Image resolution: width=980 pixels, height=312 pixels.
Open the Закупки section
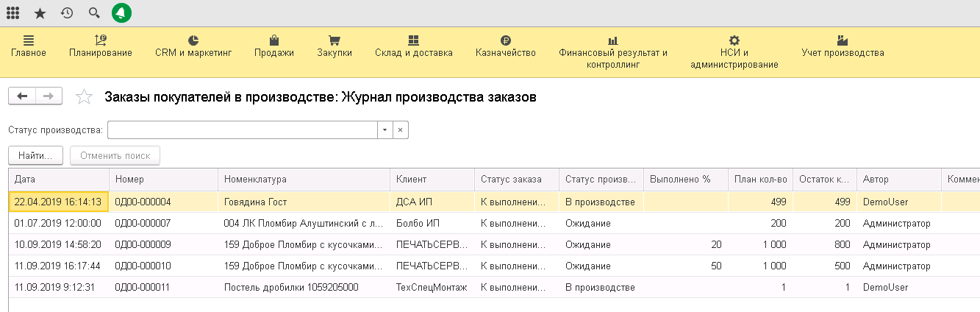(x=334, y=46)
